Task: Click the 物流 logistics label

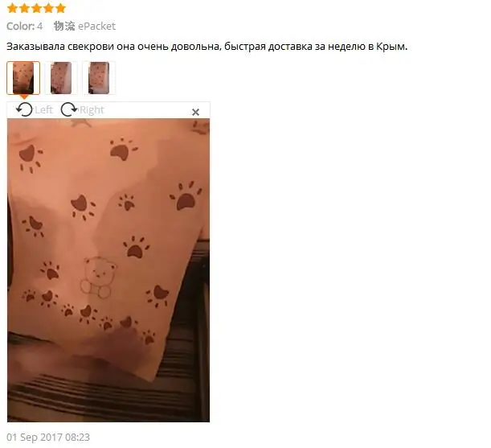Action: [64, 26]
